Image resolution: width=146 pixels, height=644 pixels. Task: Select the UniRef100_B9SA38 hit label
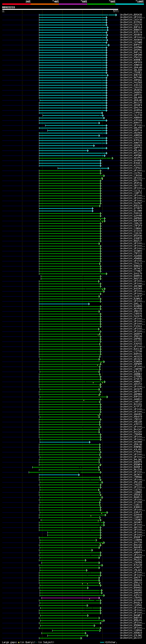coord(131,15)
